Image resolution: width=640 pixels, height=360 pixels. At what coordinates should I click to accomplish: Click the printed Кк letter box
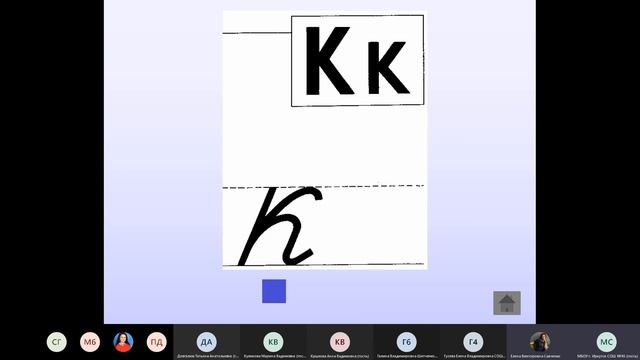point(358,61)
